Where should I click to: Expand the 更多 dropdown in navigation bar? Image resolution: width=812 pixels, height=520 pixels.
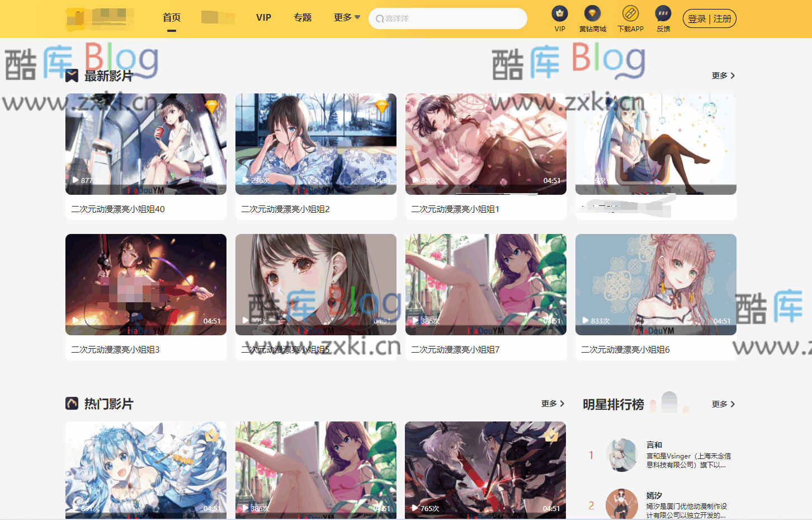click(x=347, y=18)
